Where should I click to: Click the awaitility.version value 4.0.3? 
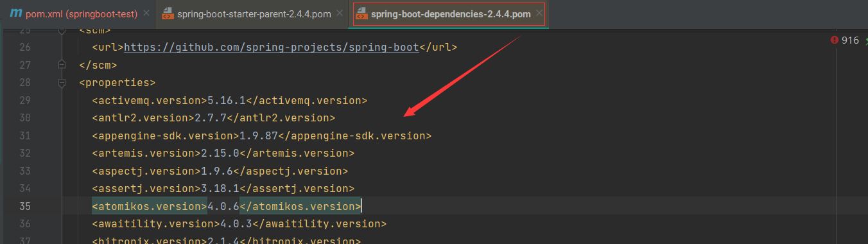(x=236, y=224)
